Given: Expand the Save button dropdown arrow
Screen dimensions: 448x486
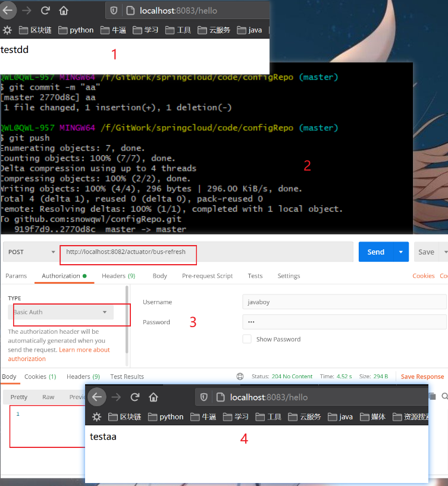Looking at the screenshot, I should [x=446, y=252].
